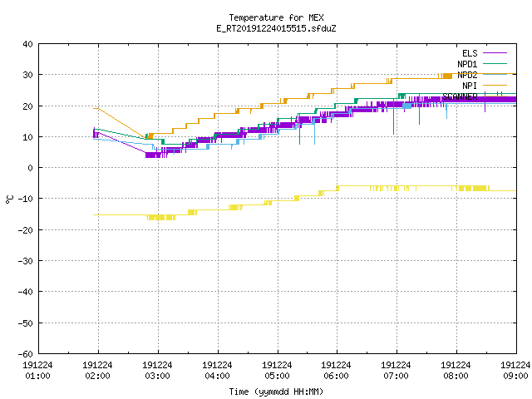532x399 pixels.
Task: Click the x-axis label 191224 09:00
Action: [515, 371]
